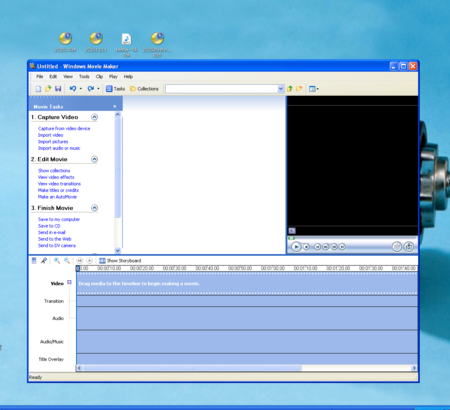Click timeline scrollbar right arrow
The width and height of the screenshot is (450, 410).
pyautogui.click(x=414, y=368)
